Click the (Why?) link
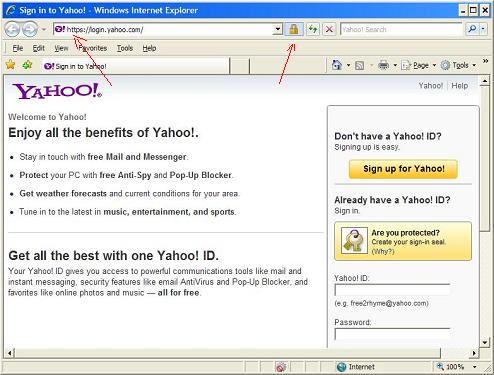This screenshot has height=375, width=494. [383, 251]
